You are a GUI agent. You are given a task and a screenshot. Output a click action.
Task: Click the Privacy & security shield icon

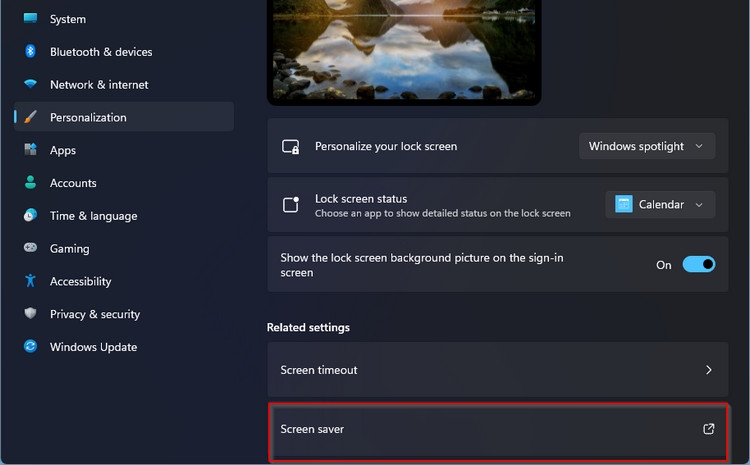tap(31, 313)
